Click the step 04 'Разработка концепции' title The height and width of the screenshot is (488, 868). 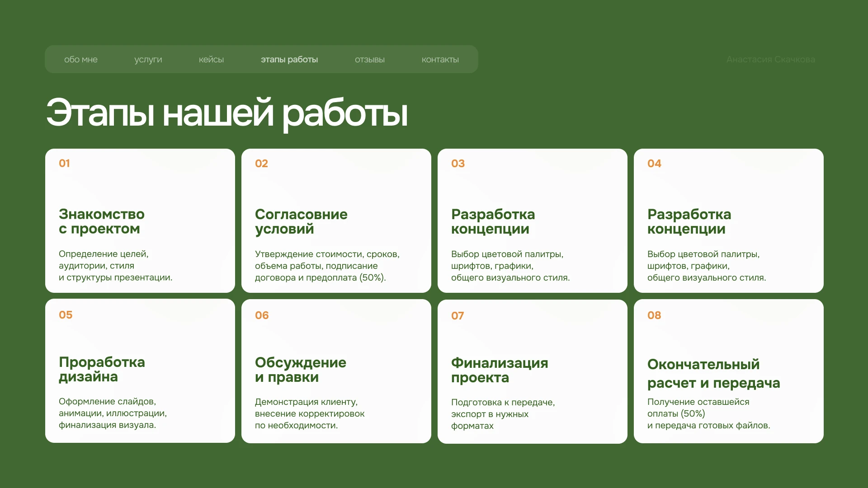click(x=689, y=221)
